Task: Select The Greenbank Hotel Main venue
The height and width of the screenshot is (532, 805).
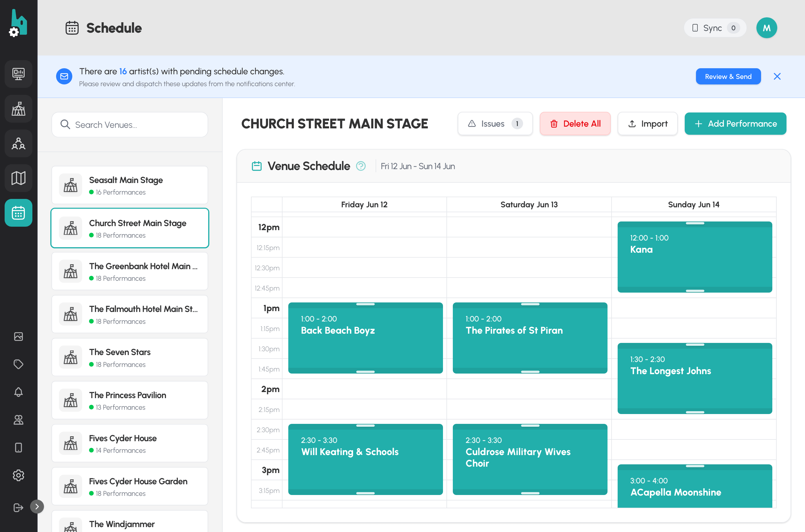Action: [x=130, y=271]
